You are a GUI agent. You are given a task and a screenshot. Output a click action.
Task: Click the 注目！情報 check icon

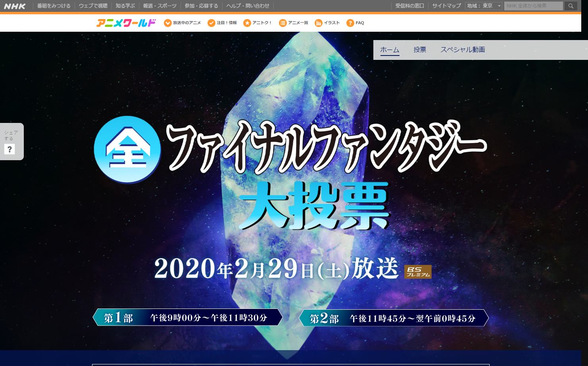(x=211, y=23)
